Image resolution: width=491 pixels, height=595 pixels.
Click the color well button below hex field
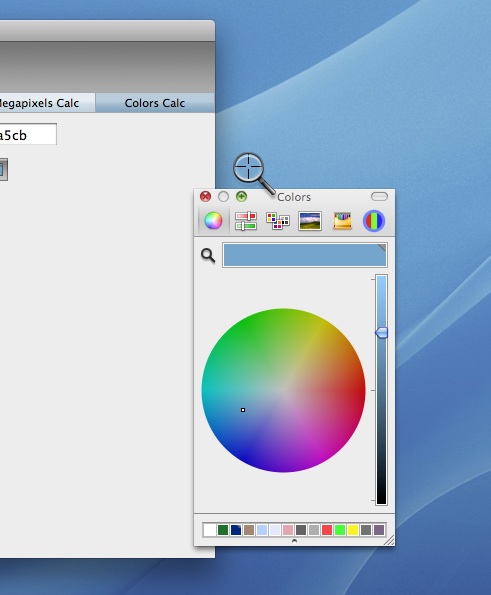[3, 169]
